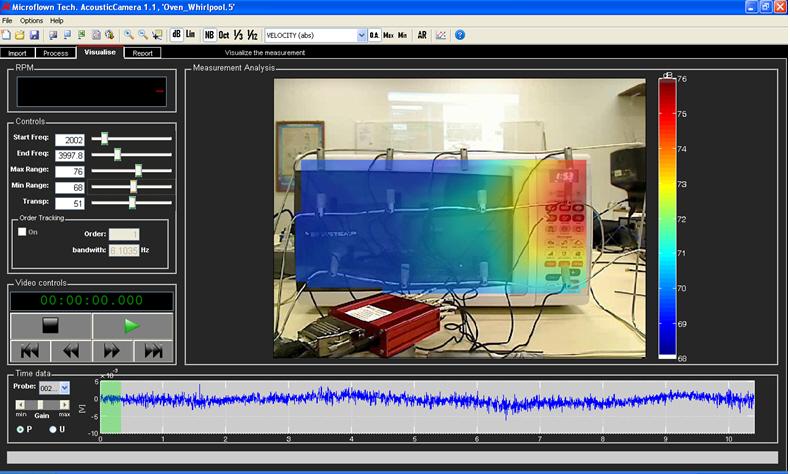790x474 pixels.
Task: Select 1/12 octave band analysis
Action: pos(252,35)
